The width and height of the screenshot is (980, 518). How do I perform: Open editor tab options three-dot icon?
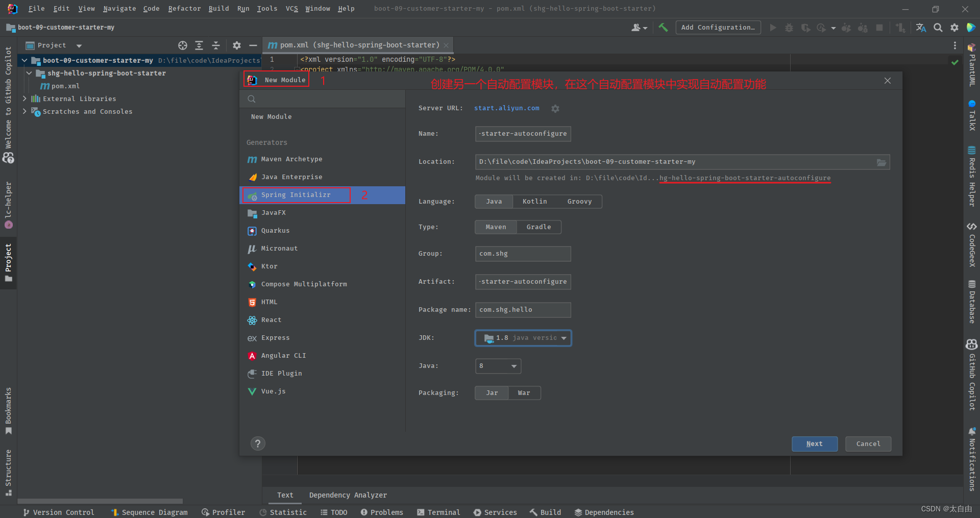coord(955,45)
